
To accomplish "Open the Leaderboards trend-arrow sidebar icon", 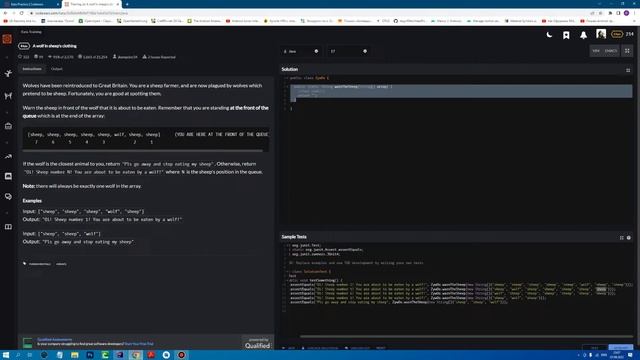I will tap(8, 156).
